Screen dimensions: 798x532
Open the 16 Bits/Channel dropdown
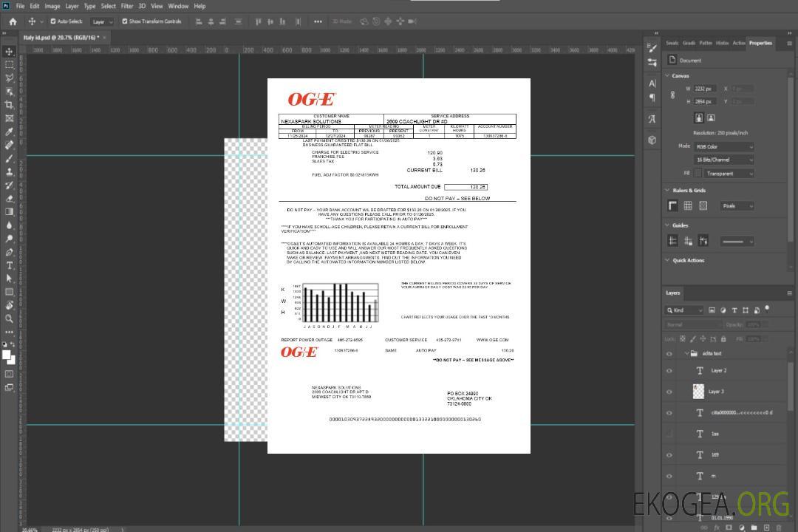723,160
